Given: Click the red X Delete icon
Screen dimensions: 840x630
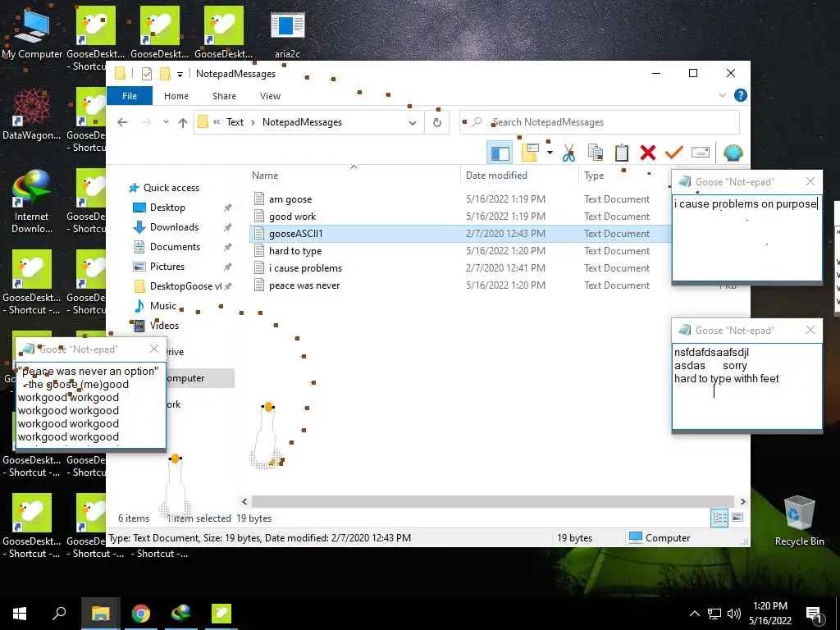Looking at the screenshot, I should click(x=648, y=153).
